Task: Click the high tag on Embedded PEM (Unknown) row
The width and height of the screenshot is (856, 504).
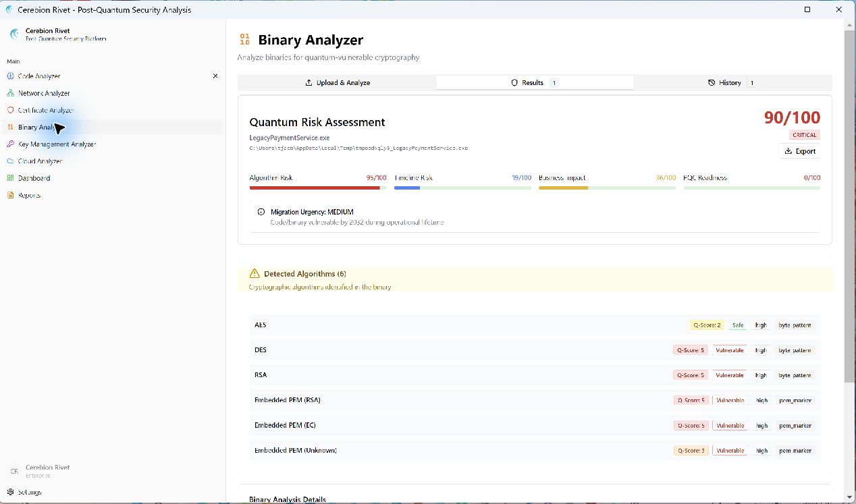Action: [x=761, y=451]
